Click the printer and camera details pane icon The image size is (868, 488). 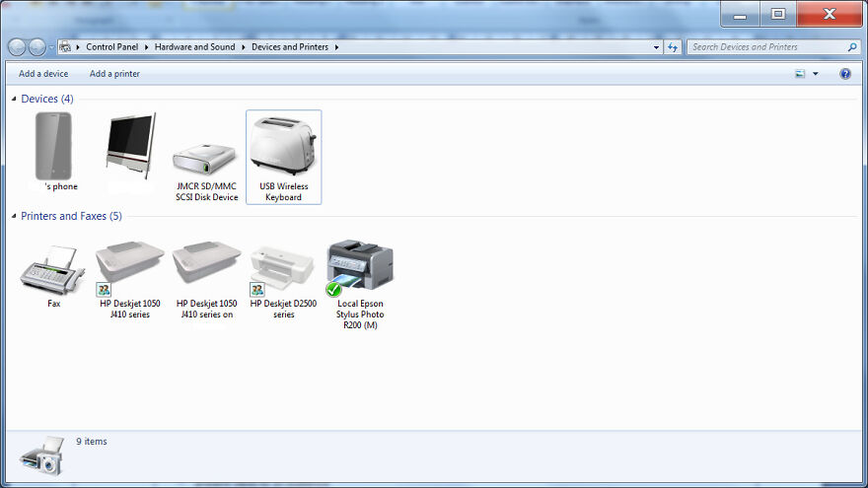coord(42,455)
